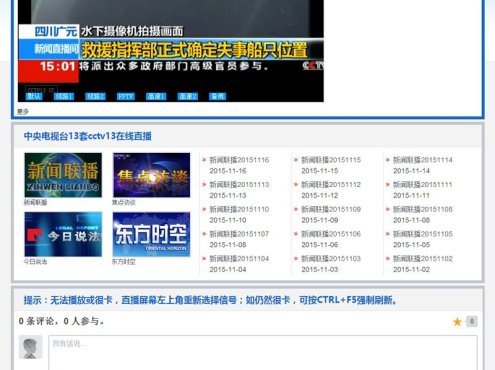Open episode 新闻联播20151115
This screenshot has width=495, height=370.
coord(331,160)
